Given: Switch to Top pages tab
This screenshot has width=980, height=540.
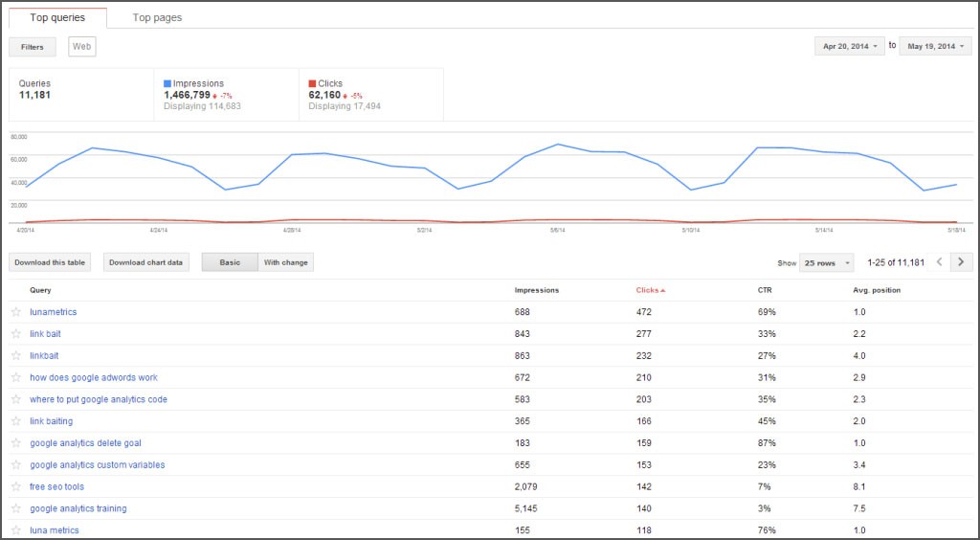Looking at the screenshot, I should pos(157,17).
